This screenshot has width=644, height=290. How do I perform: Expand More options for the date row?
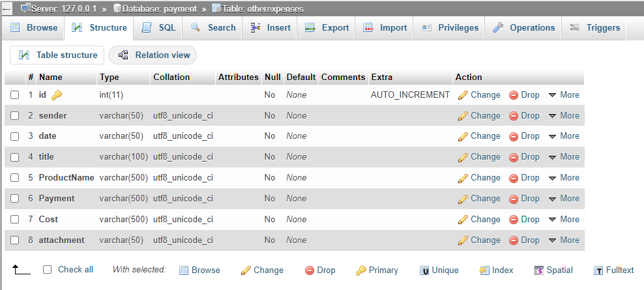point(564,136)
